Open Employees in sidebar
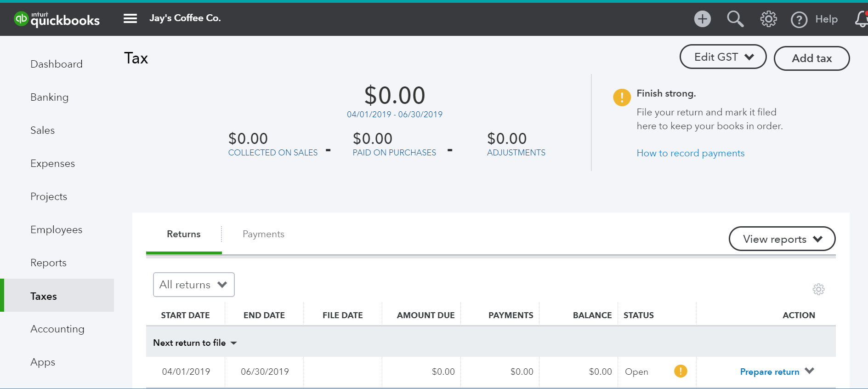The image size is (868, 389). click(x=56, y=229)
